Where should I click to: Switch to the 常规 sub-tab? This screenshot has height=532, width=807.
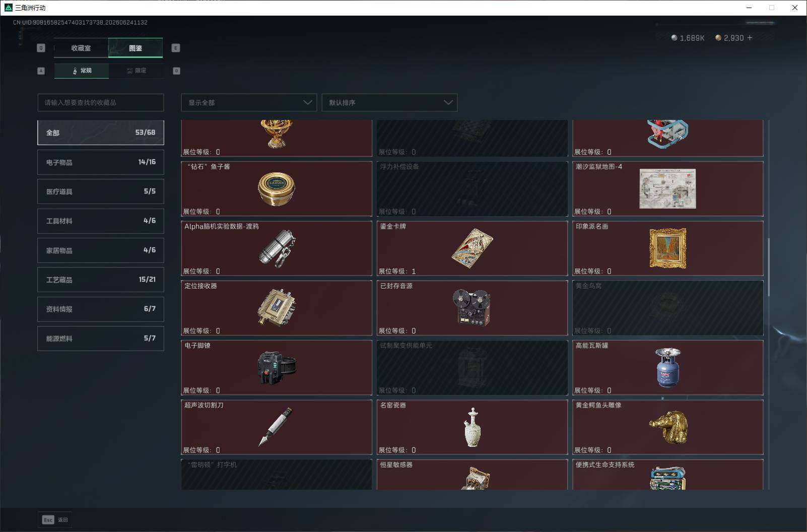tap(82, 71)
